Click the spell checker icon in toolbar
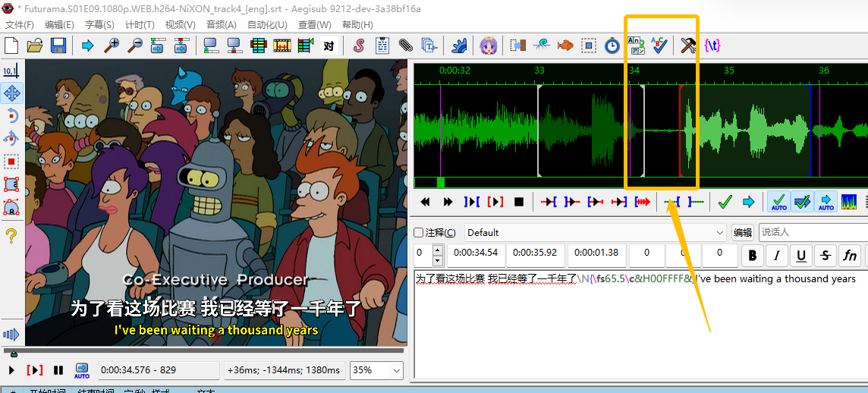Image resolution: width=868 pixels, height=393 pixels. [x=659, y=46]
